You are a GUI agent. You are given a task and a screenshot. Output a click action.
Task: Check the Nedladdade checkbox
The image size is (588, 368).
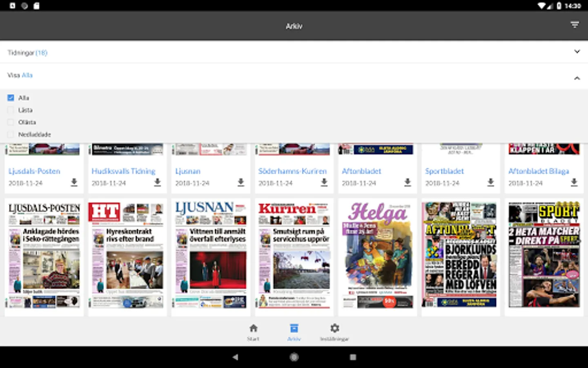11,134
